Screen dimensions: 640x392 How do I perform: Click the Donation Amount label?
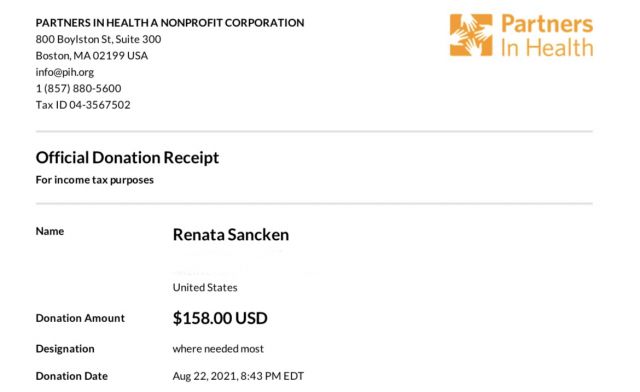[x=80, y=318]
